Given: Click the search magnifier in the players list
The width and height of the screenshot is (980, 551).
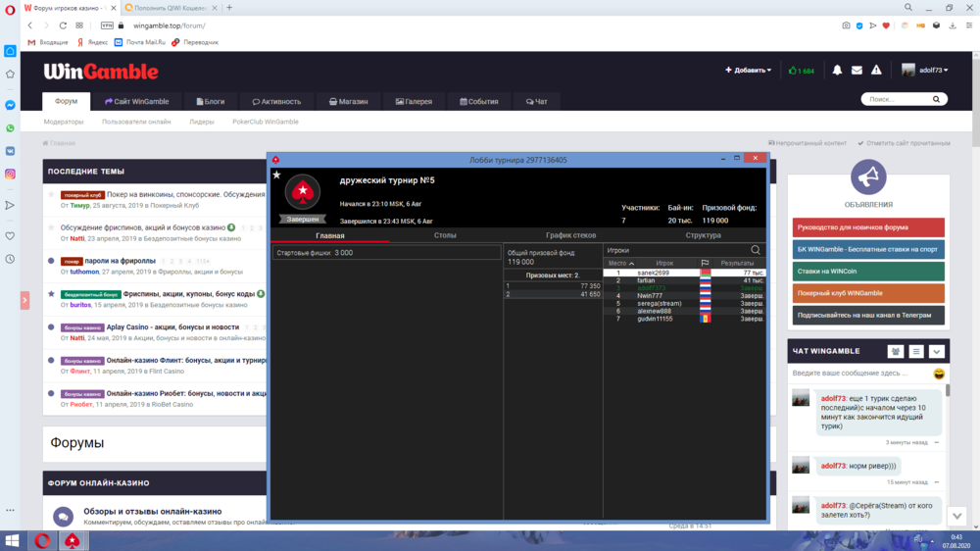Looking at the screenshot, I should 755,250.
